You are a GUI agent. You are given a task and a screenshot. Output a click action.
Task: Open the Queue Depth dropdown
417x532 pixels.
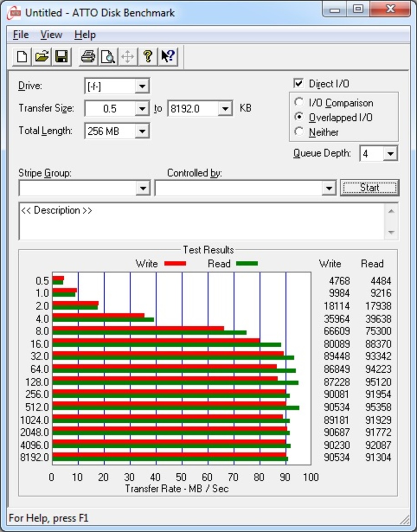[390, 154]
